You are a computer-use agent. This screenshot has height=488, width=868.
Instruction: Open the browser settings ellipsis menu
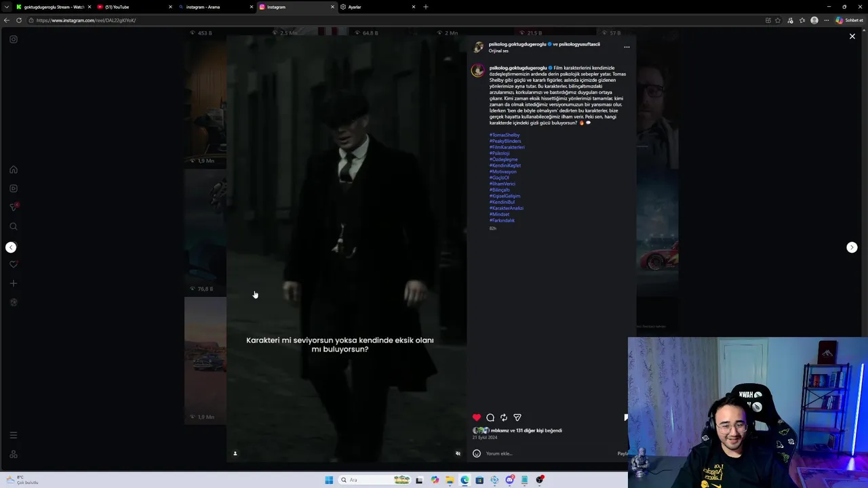click(826, 20)
